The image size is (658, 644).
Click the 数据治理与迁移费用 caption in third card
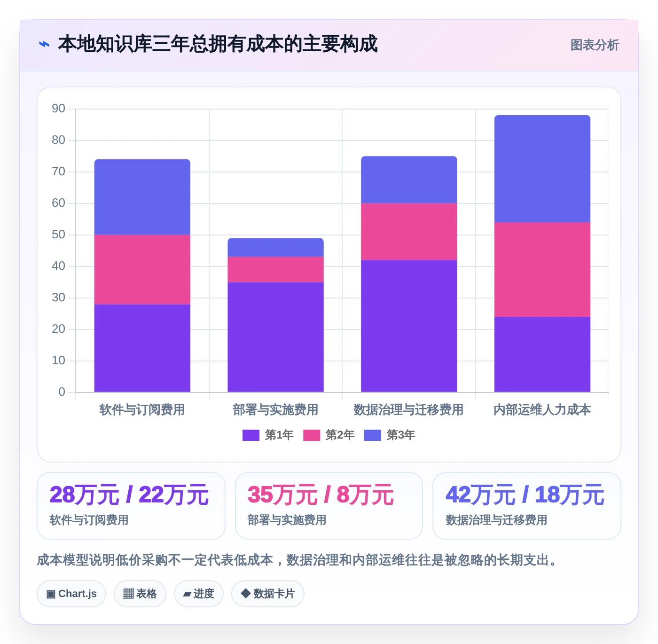497,520
